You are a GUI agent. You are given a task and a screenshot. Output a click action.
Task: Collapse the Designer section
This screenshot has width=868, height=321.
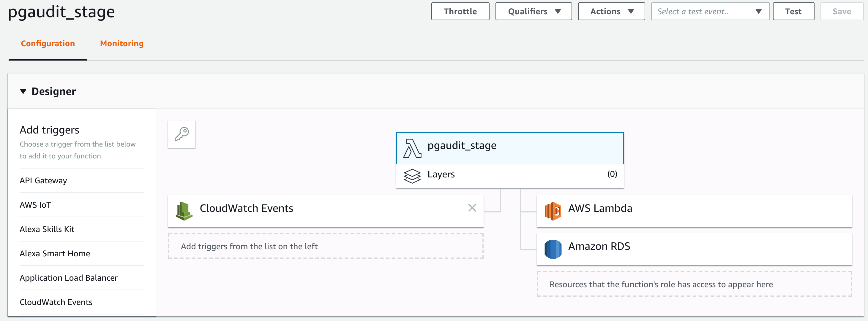point(23,91)
